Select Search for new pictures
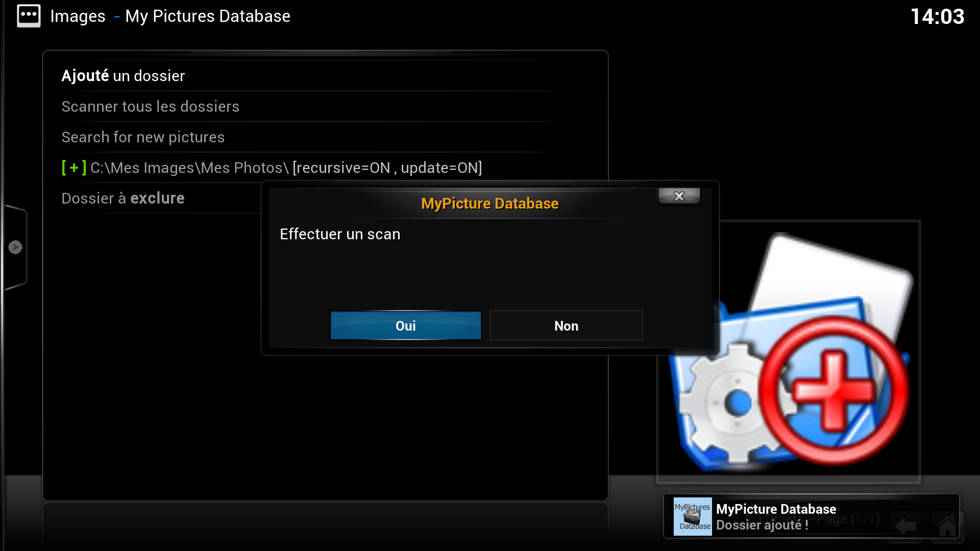 click(326, 137)
